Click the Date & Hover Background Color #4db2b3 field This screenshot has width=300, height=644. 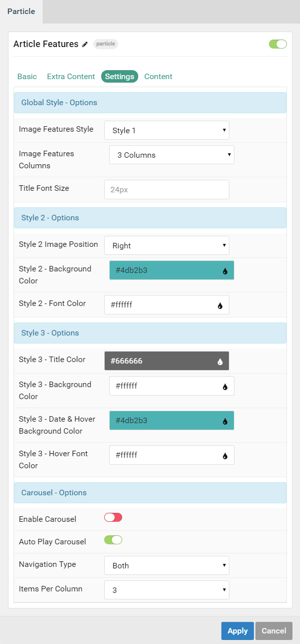point(172,421)
